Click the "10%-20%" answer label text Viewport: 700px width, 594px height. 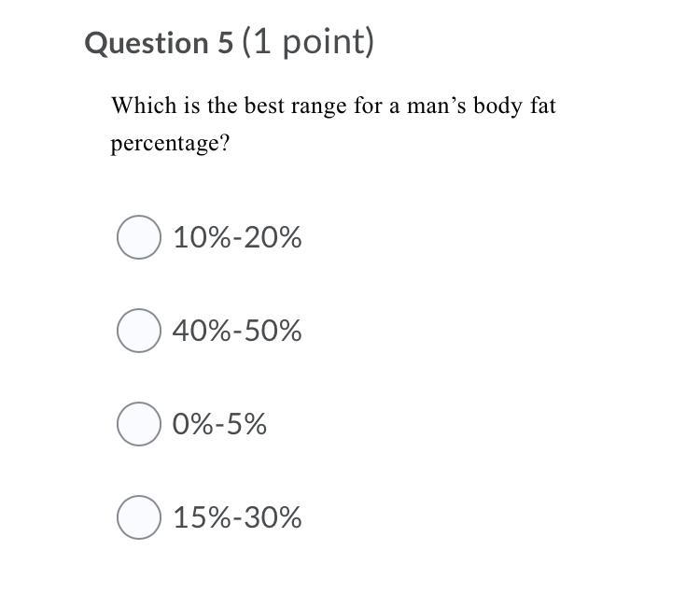tap(237, 237)
